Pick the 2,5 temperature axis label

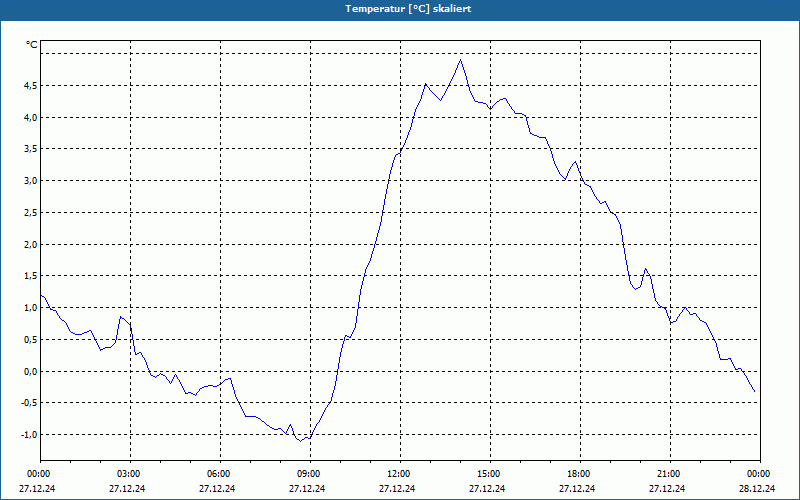pyautogui.click(x=30, y=213)
